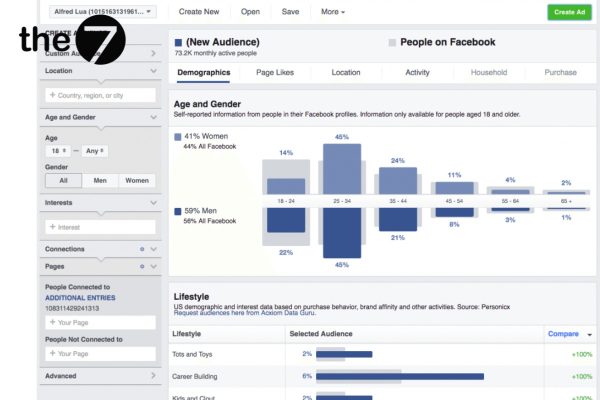
Task: Click the Age and Gender chart heading
Action: click(x=207, y=104)
